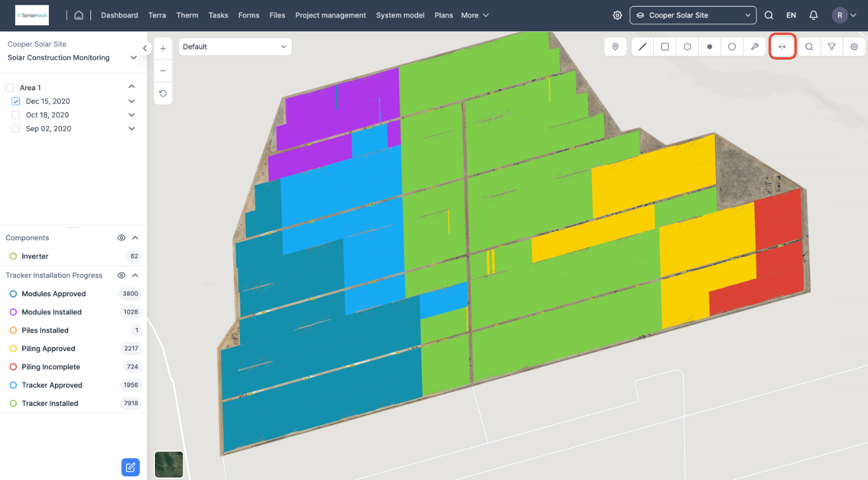
Task: Select the Tracker Approved legend row
Action: coord(73,385)
